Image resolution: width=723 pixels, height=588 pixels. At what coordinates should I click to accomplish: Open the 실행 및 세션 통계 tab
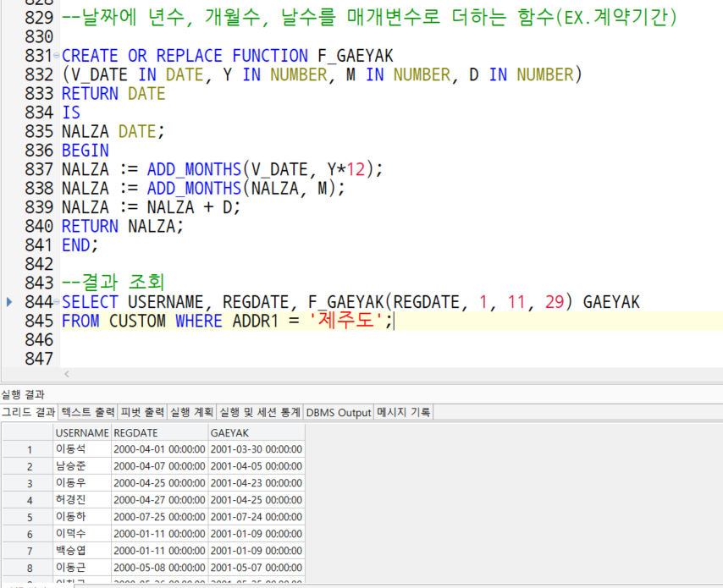pos(260,412)
